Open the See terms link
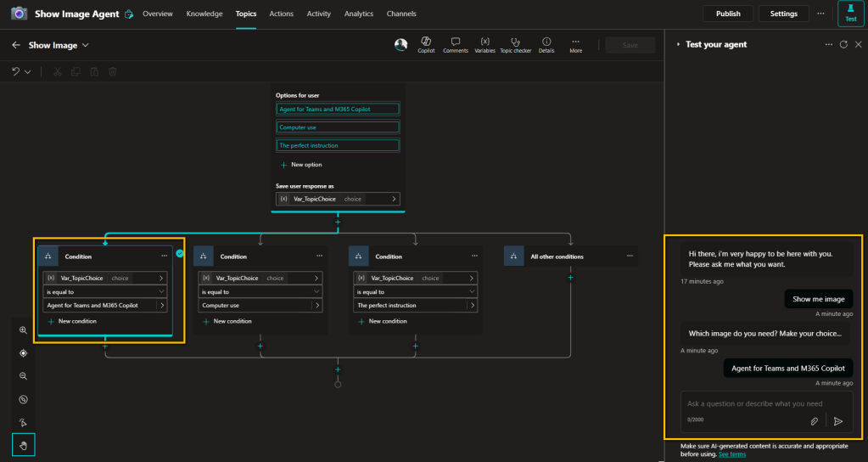 [732, 455]
